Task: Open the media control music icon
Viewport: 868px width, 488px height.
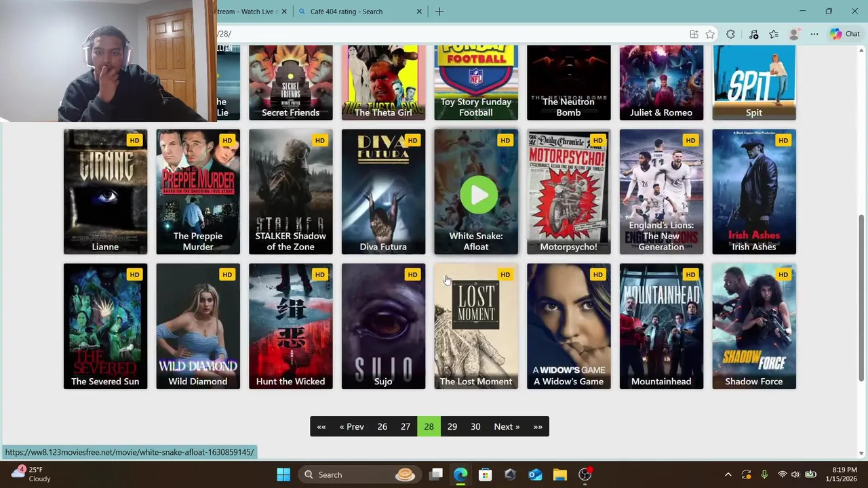Action: pos(753,34)
